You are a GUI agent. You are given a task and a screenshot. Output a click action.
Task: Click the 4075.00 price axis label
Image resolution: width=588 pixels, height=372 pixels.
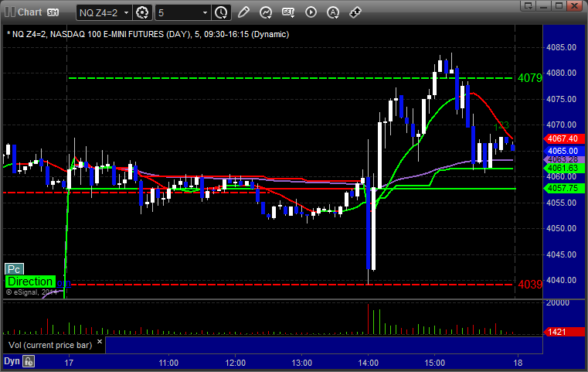(x=561, y=99)
